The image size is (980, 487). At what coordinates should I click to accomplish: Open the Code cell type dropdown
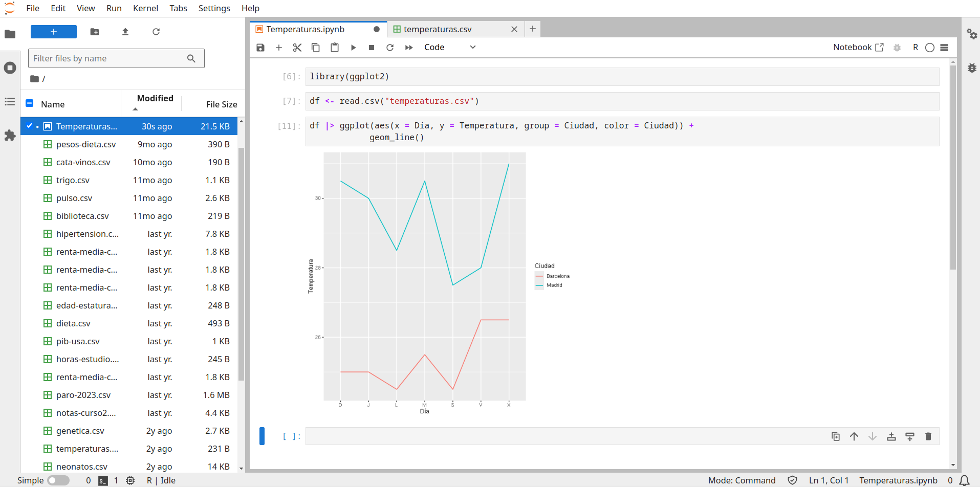pos(449,48)
